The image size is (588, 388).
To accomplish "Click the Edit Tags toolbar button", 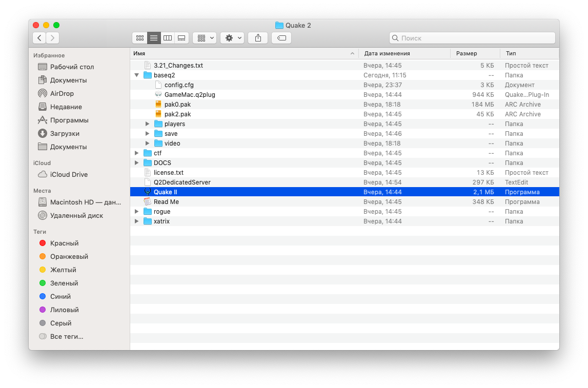I will (x=281, y=38).
